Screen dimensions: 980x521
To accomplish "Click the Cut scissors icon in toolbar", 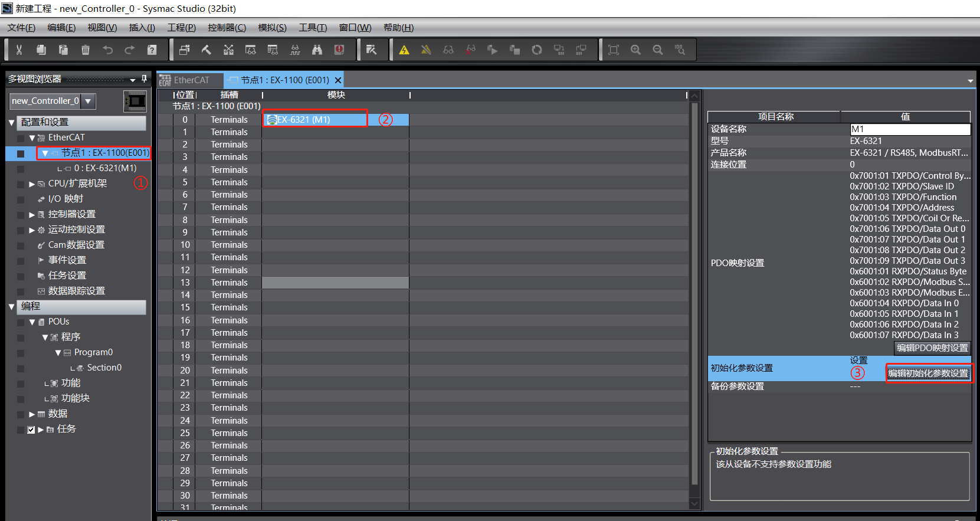I will [x=19, y=50].
